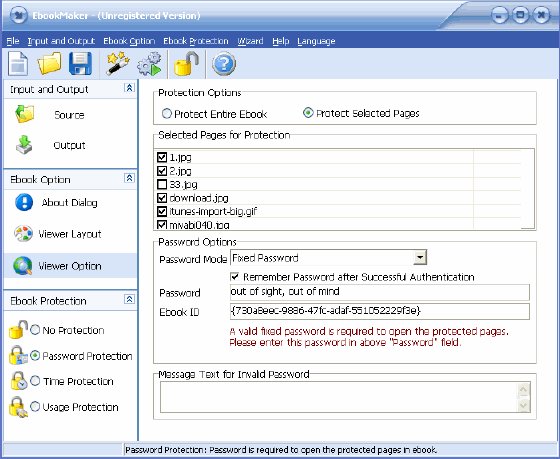Uncheck the 2.jpg page checkbox
This screenshot has width=560, height=459.
point(162,171)
